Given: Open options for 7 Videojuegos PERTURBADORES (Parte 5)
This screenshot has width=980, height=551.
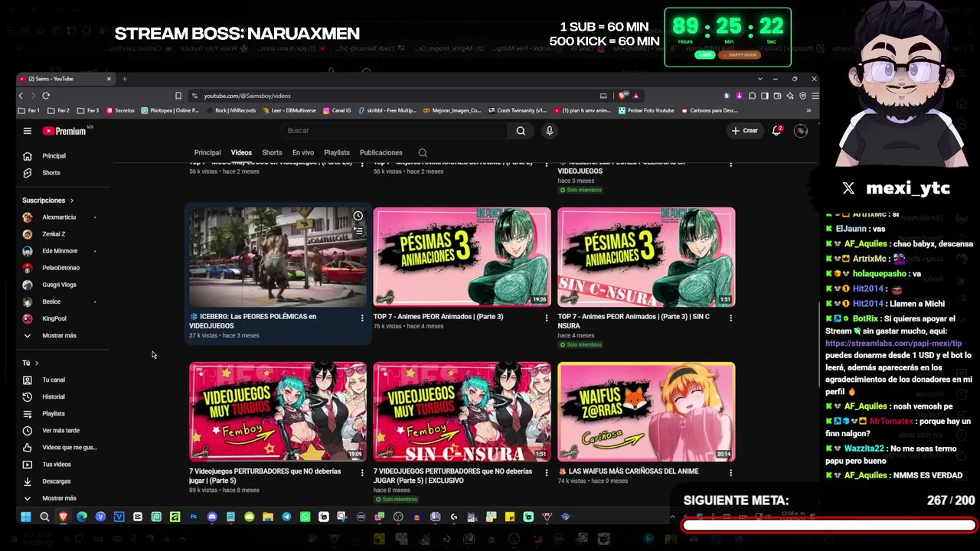Looking at the screenshot, I should point(362,472).
